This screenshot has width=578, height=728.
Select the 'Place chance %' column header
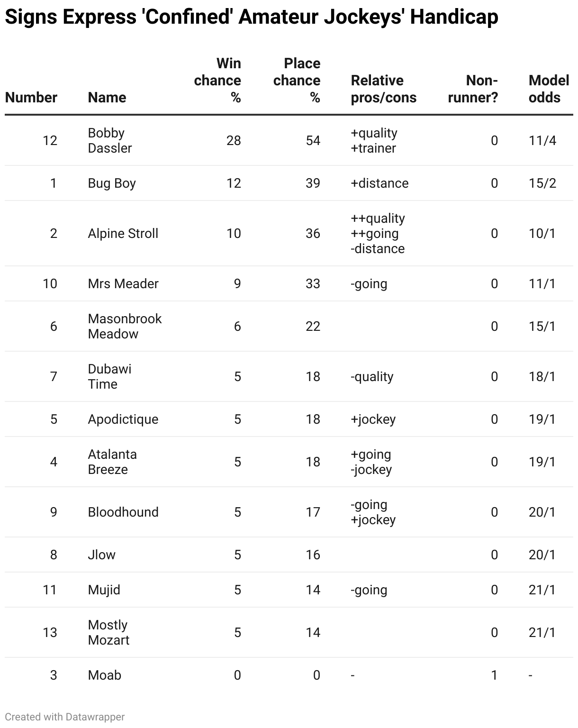tap(297, 80)
